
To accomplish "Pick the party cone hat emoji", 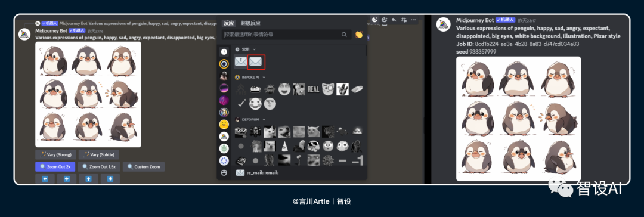I will tap(284, 145).
